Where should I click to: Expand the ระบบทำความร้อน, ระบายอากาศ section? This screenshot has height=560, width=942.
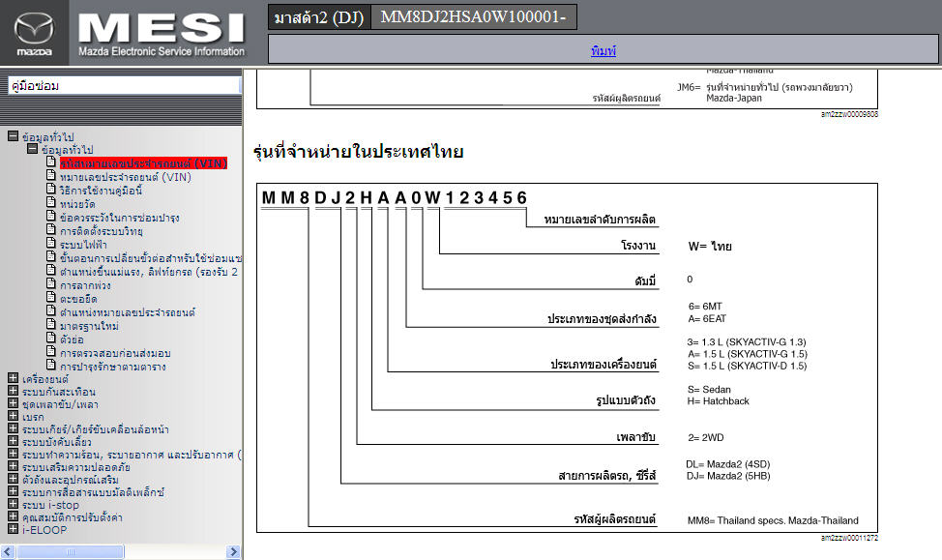point(13,454)
